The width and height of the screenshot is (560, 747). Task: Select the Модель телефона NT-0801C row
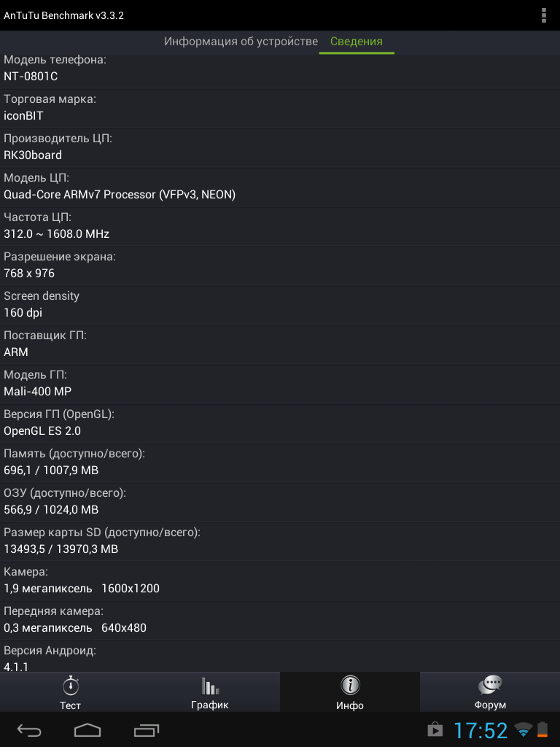[x=280, y=68]
